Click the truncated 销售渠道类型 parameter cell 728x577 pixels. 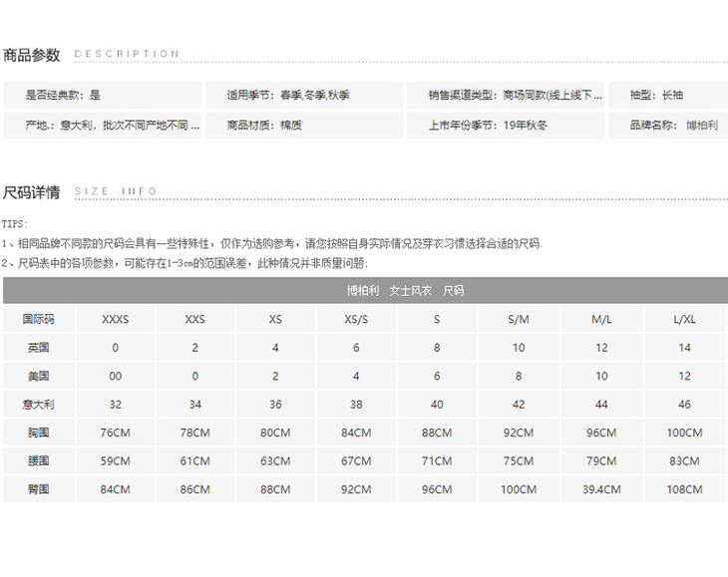pyautogui.click(x=502, y=96)
